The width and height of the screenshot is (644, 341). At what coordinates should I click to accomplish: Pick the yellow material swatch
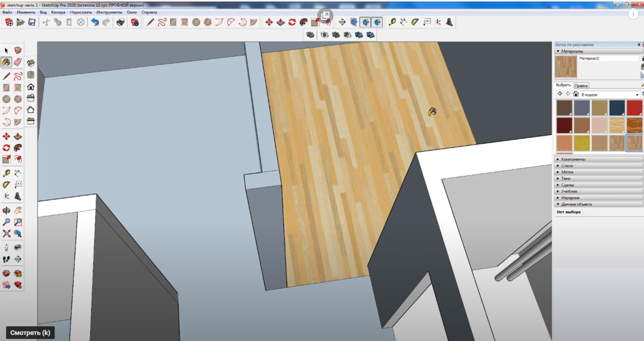pos(582,143)
